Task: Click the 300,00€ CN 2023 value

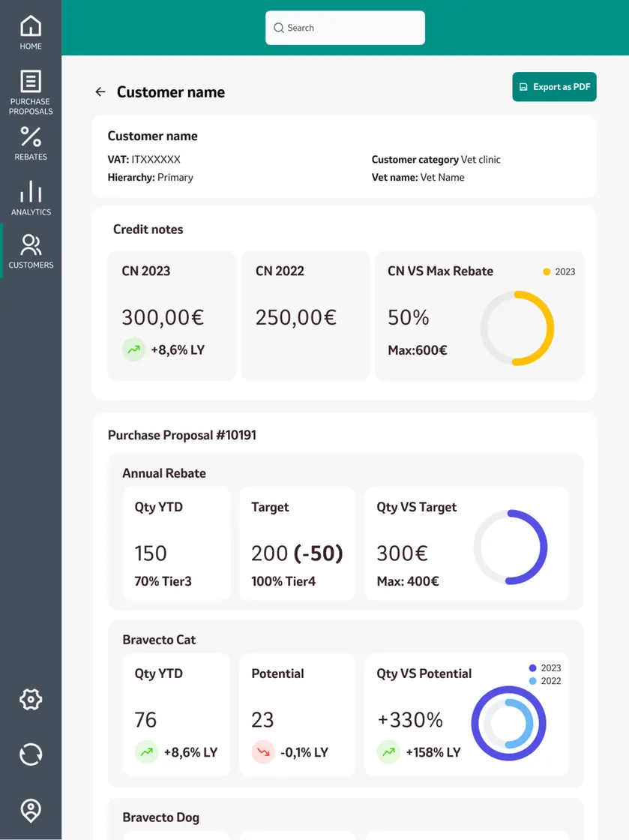Action: pos(163,317)
